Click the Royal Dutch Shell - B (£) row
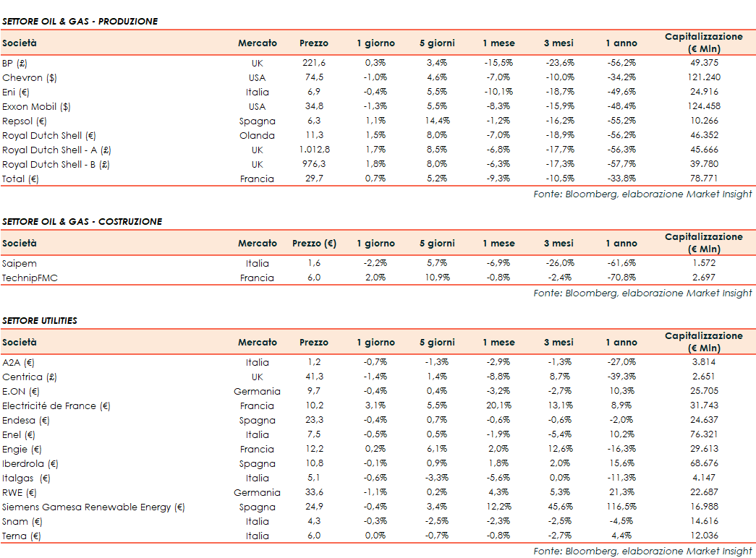756x558 pixels. click(x=56, y=164)
